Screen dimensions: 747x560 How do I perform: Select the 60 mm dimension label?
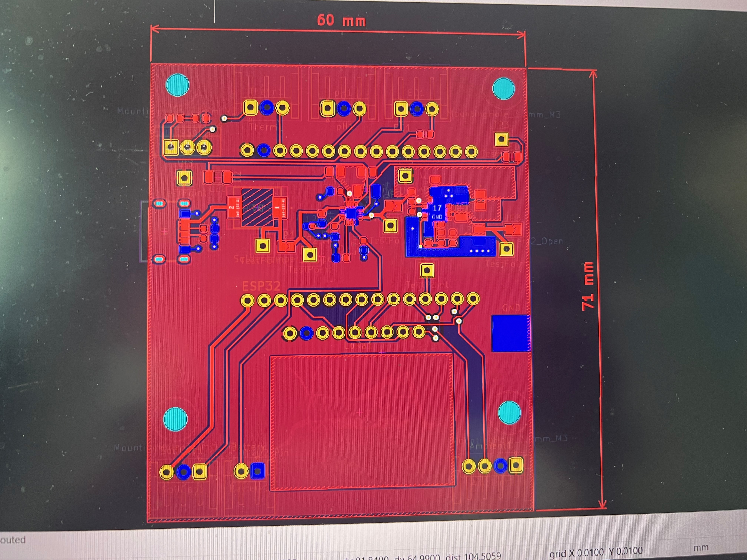341,20
